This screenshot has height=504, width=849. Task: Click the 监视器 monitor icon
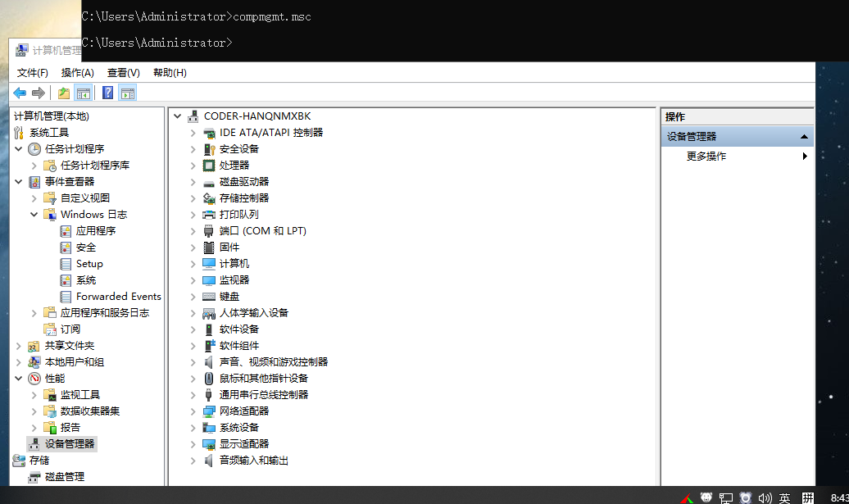(209, 280)
